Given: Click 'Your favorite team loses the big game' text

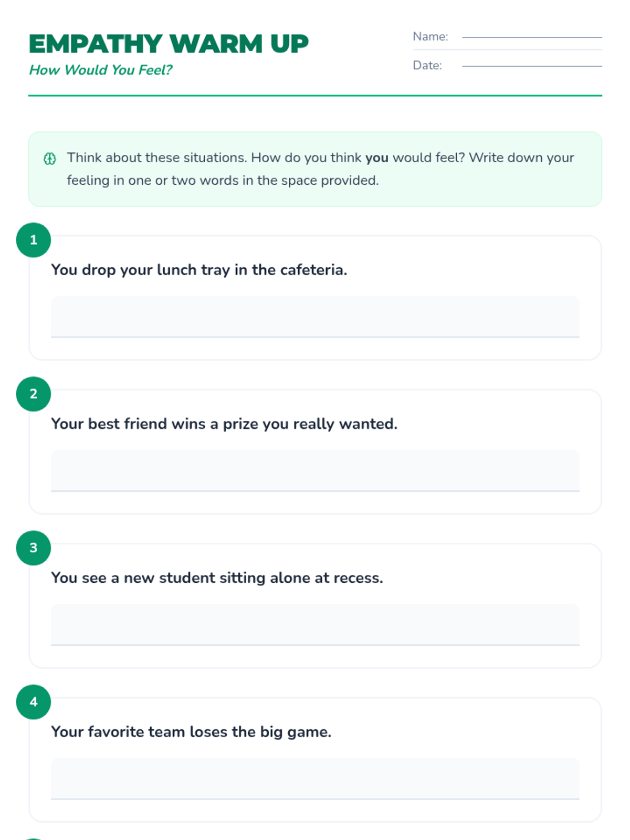Looking at the screenshot, I should (x=191, y=731).
